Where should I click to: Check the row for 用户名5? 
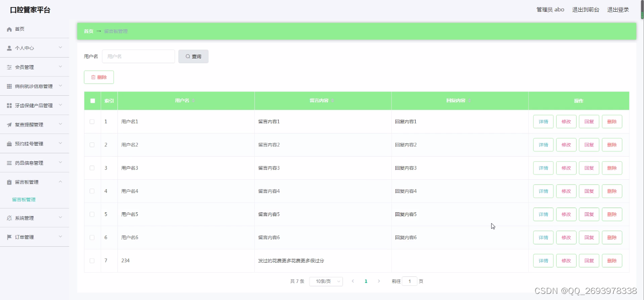click(x=92, y=214)
